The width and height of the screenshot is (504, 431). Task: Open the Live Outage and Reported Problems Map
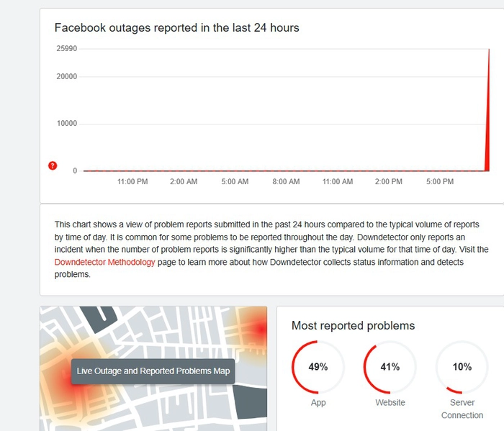tap(153, 371)
